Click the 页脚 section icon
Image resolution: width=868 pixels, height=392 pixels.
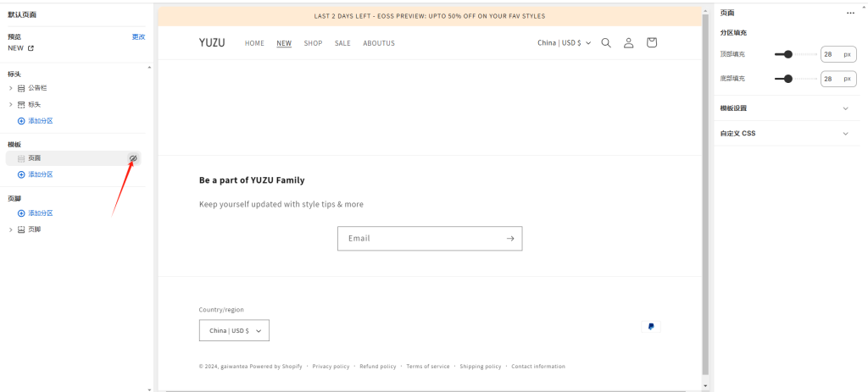(x=21, y=229)
